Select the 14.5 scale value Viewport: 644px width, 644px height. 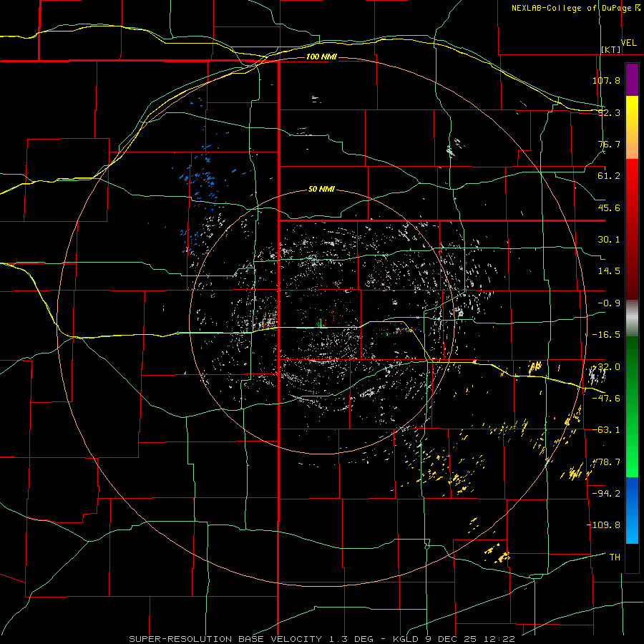click(x=609, y=271)
